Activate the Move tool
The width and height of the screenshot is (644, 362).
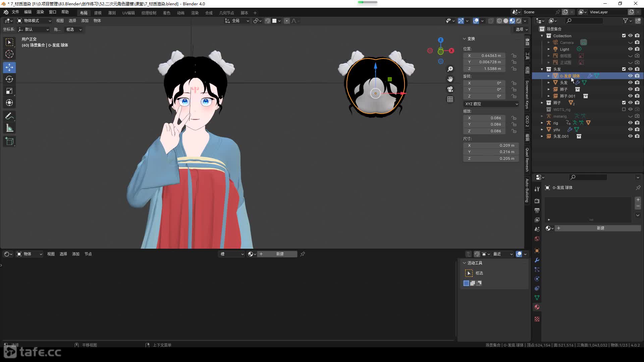(x=9, y=67)
